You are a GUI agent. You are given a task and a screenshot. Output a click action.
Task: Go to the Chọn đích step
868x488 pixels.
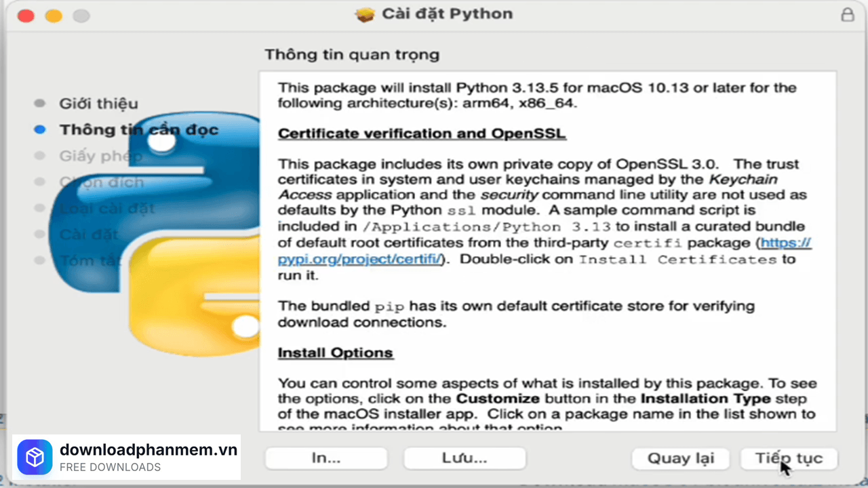point(101,182)
